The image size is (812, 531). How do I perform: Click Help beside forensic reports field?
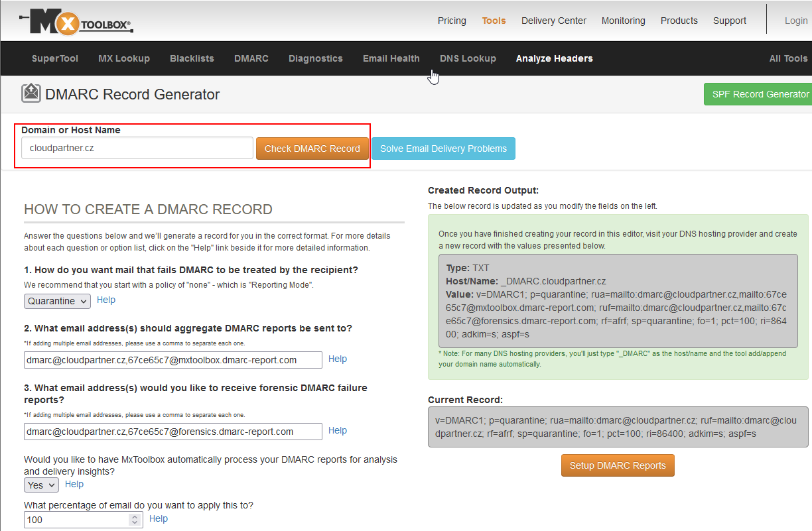pyautogui.click(x=338, y=430)
